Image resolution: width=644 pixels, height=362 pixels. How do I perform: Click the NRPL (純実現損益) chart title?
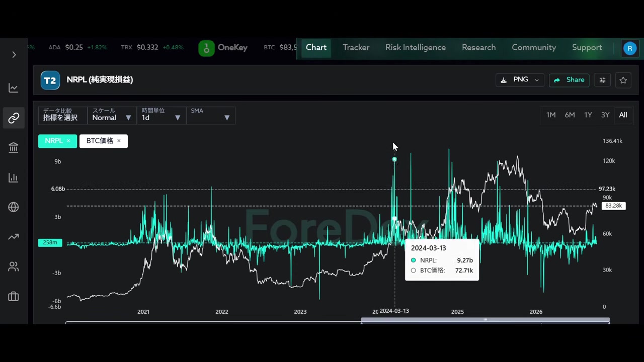(x=100, y=80)
